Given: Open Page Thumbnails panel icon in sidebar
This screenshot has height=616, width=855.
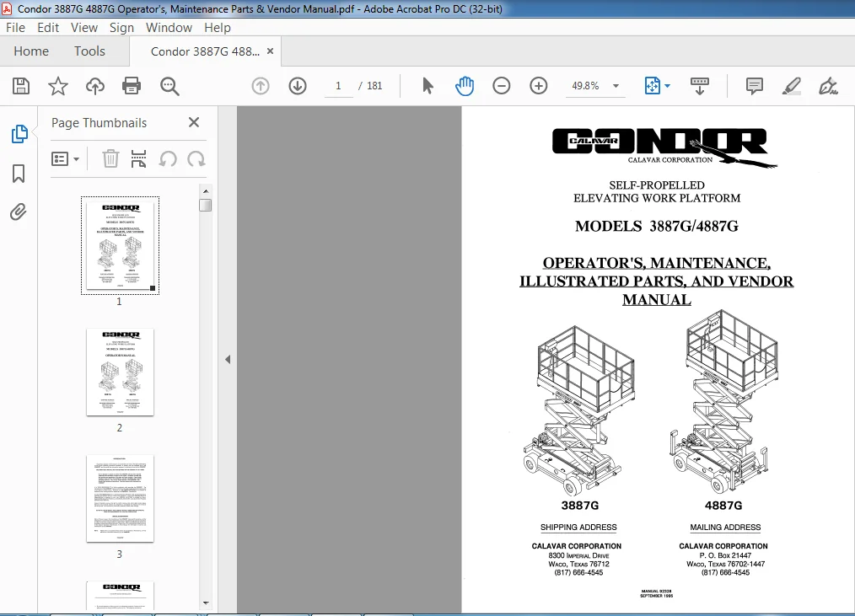Looking at the screenshot, I should (19, 133).
